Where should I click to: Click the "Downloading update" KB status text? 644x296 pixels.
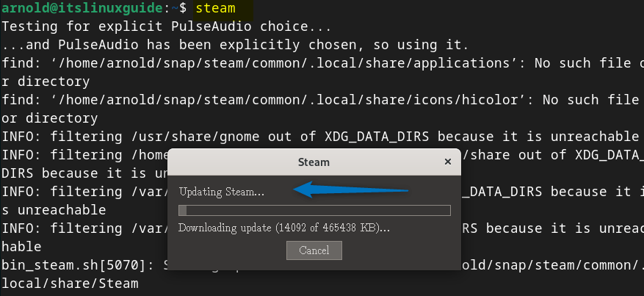[283, 228]
